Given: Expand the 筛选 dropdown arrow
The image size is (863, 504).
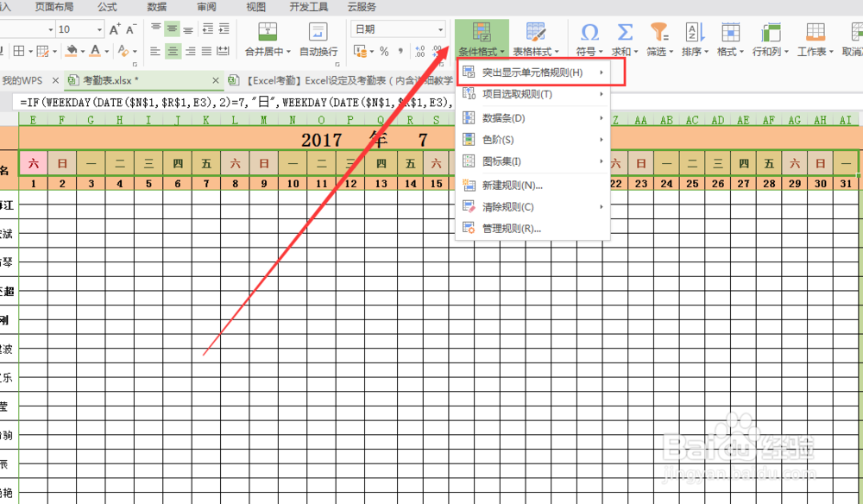Looking at the screenshot, I should [x=671, y=52].
